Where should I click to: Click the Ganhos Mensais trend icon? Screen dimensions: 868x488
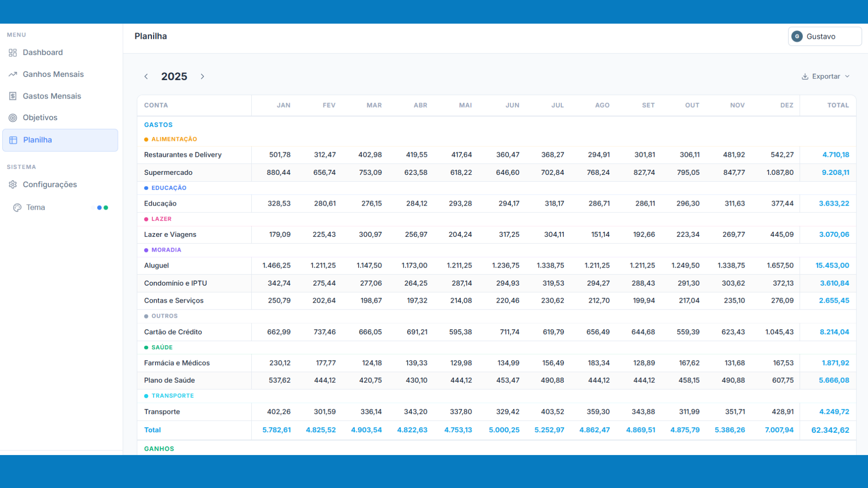coord(13,74)
